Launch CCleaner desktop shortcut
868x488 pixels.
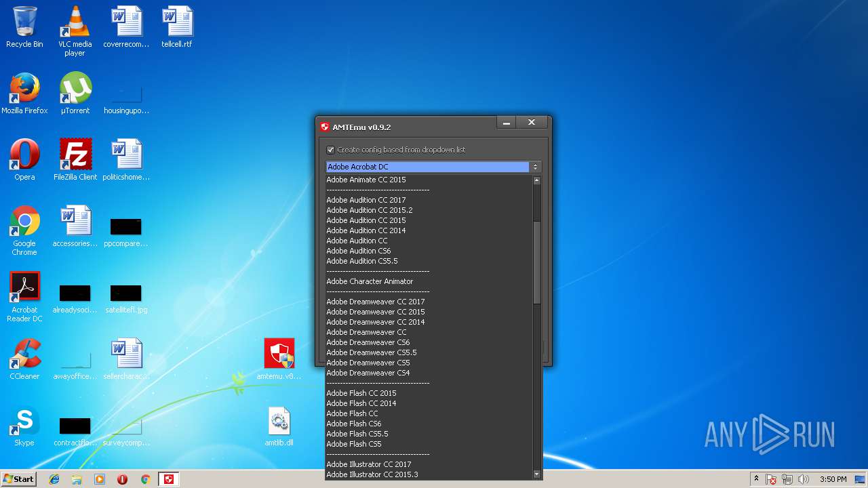tap(24, 360)
